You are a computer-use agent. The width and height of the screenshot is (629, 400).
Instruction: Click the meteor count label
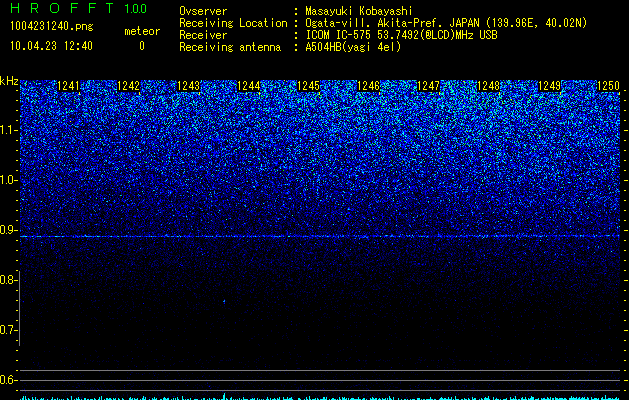[142, 31]
